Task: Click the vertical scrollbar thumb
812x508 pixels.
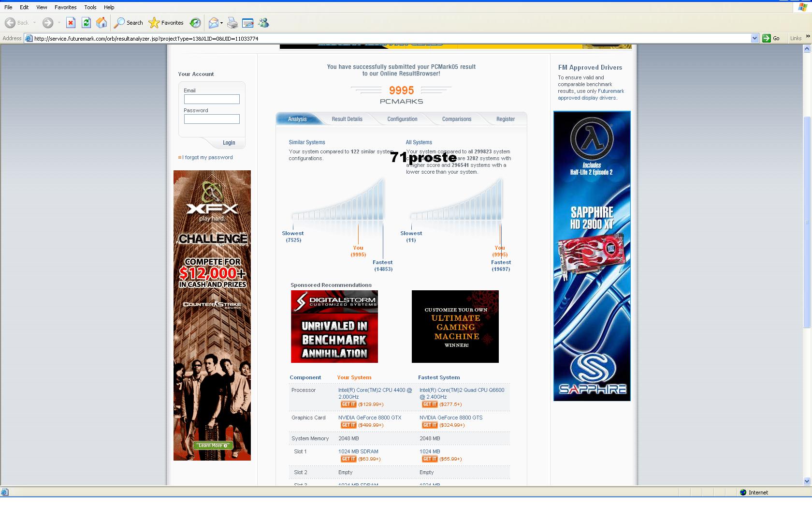Action: pyautogui.click(x=807, y=223)
